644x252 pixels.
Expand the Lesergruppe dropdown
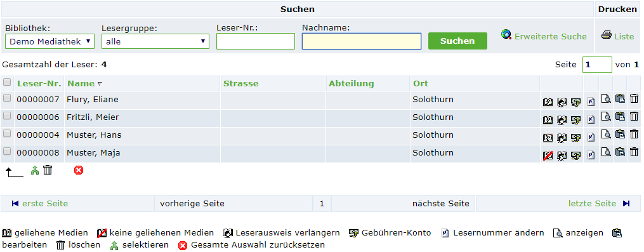tap(155, 41)
